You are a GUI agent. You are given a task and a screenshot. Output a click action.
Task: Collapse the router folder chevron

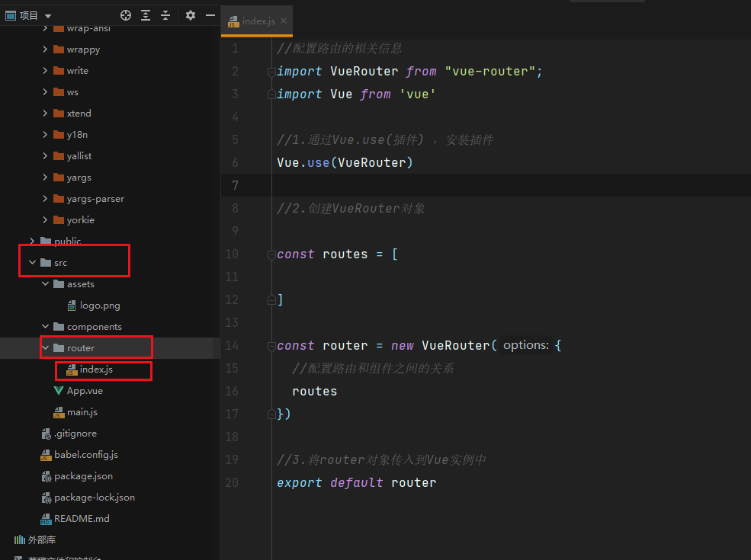[x=45, y=348]
